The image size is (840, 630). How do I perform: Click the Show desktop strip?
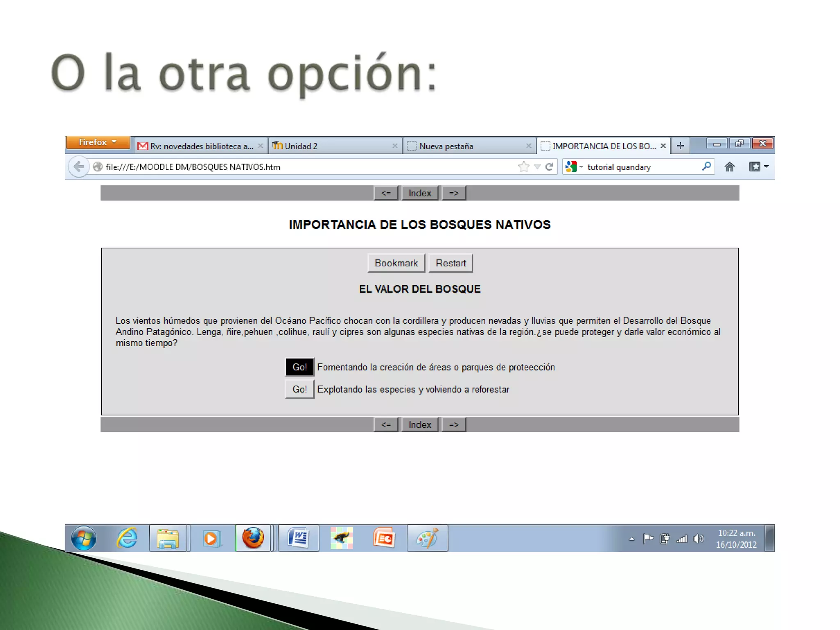pos(770,538)
